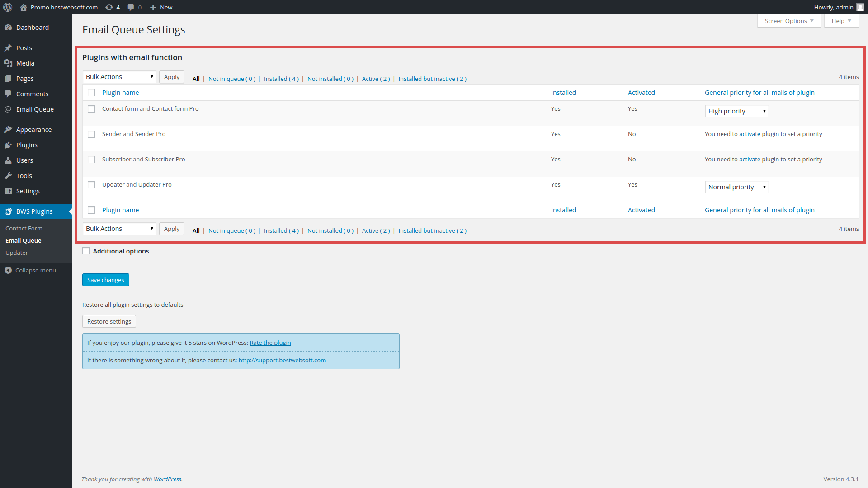The height and width of the screenshot is (488, 868).
Task: Open the top Bulk Actions dropdown
Action: pos(119,77)
